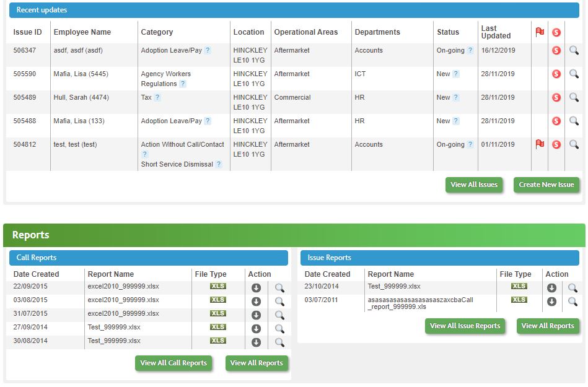Preview the 30/08/2014 Test_999999.xlsx call report
Screen dimensions: 588x387
tap(279, 342)
